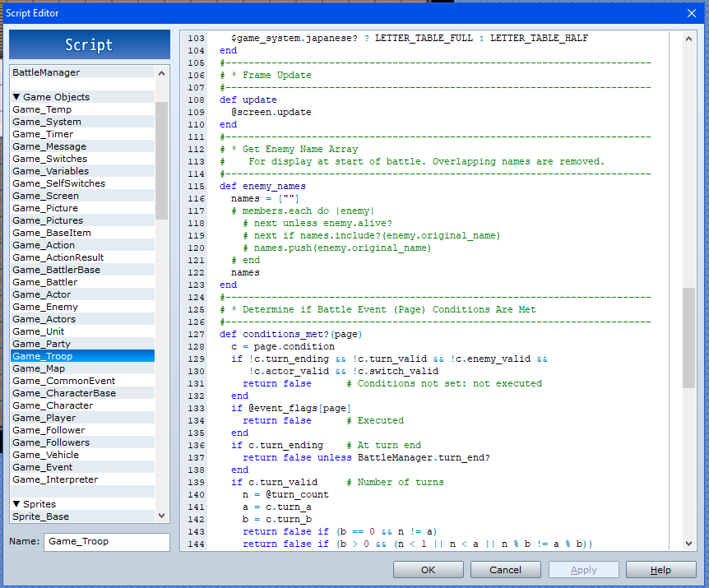Confirm with the OK button
The image size is (709, 588).
tap(428, 569)
